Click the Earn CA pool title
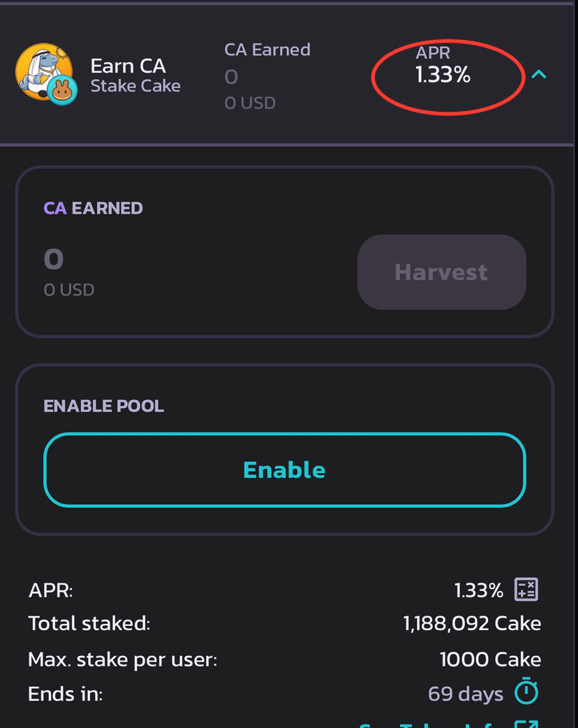 pos(128,66)
